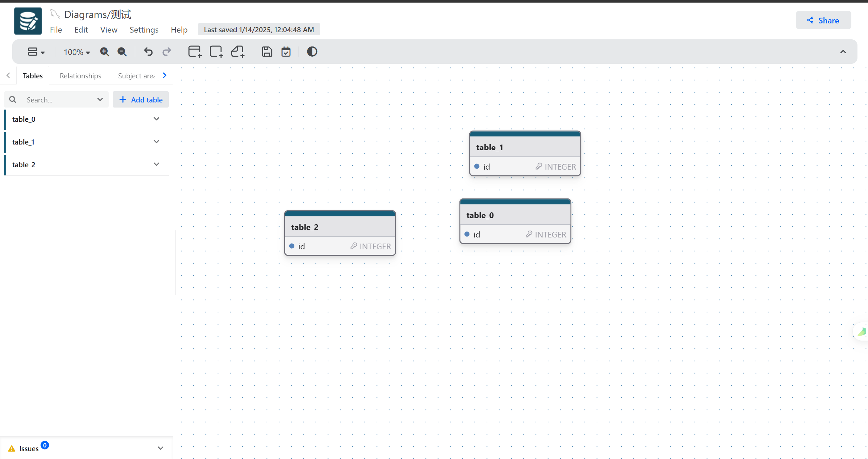Click the zoom out magnifier icon
This screenshot has width=868, height=459.
[x=122, y=52]
